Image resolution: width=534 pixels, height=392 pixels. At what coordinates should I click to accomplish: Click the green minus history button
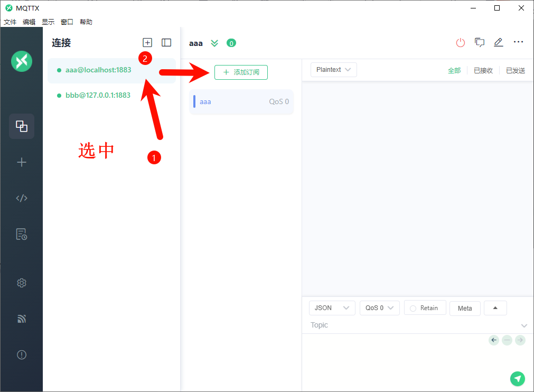pyautogui.click(x=507, y=340)
